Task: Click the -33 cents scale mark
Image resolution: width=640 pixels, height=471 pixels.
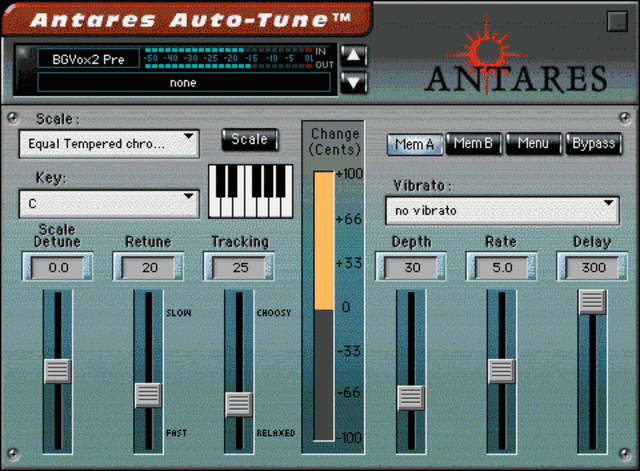Action: [349, 351]
